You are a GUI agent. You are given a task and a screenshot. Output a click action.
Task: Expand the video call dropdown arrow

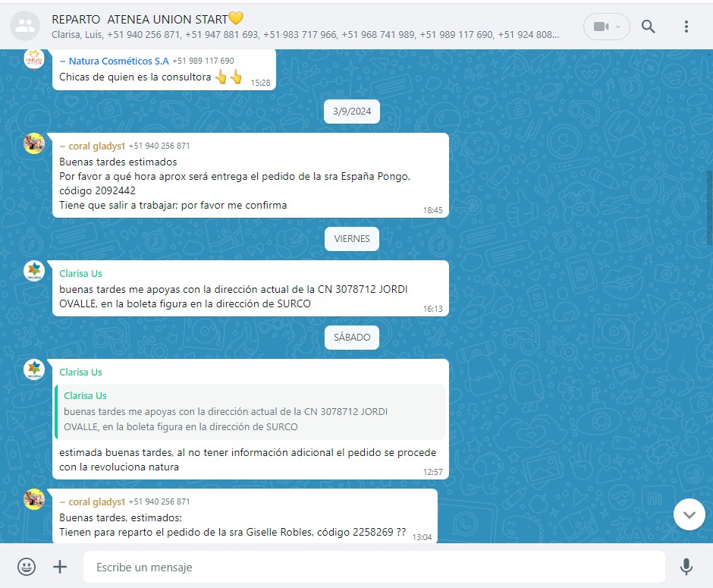[618, 27]
